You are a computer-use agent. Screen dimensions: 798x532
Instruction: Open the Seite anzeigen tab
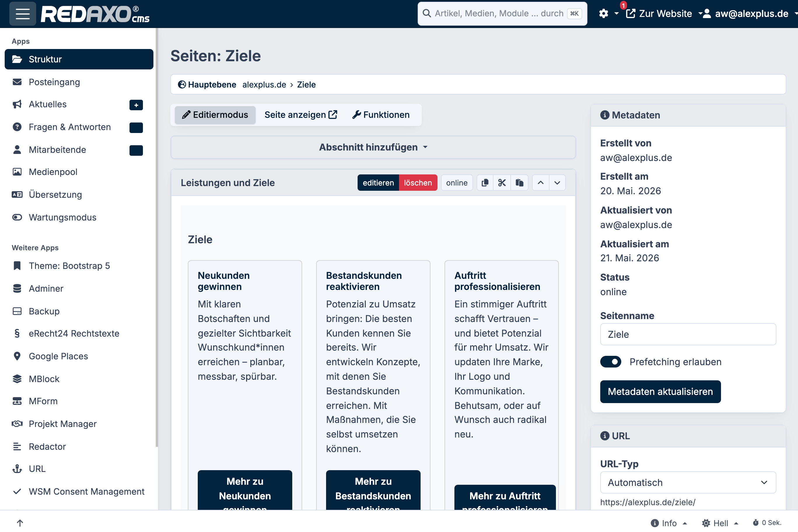click(301, 115)
